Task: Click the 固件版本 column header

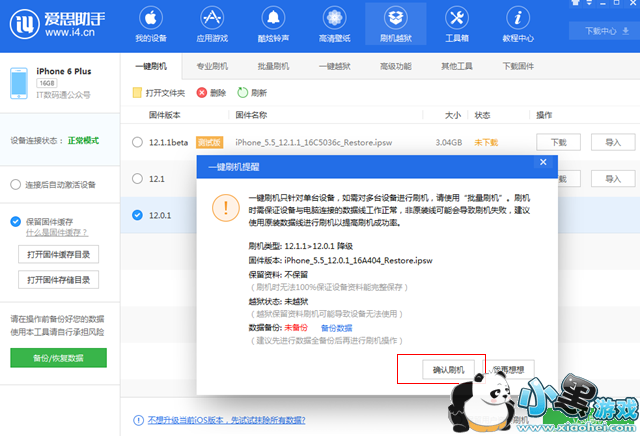Action: 164,115
